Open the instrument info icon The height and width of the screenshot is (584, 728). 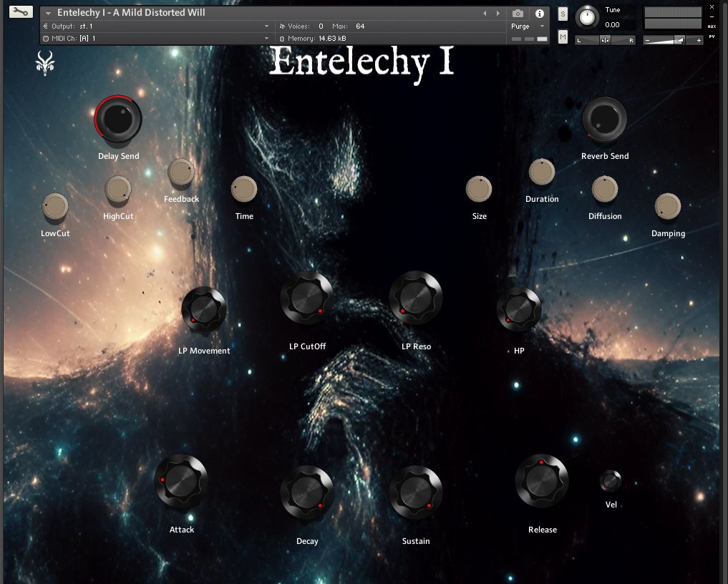(540, 14)
